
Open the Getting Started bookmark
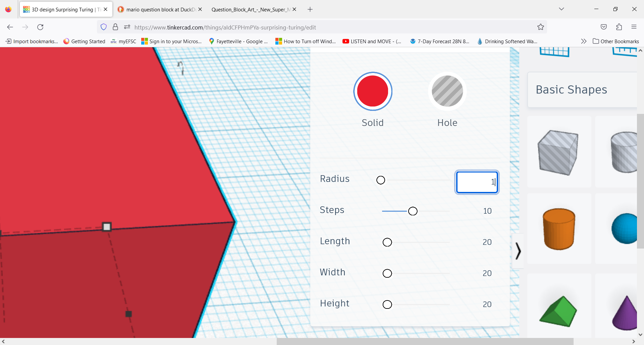point(84,41)
